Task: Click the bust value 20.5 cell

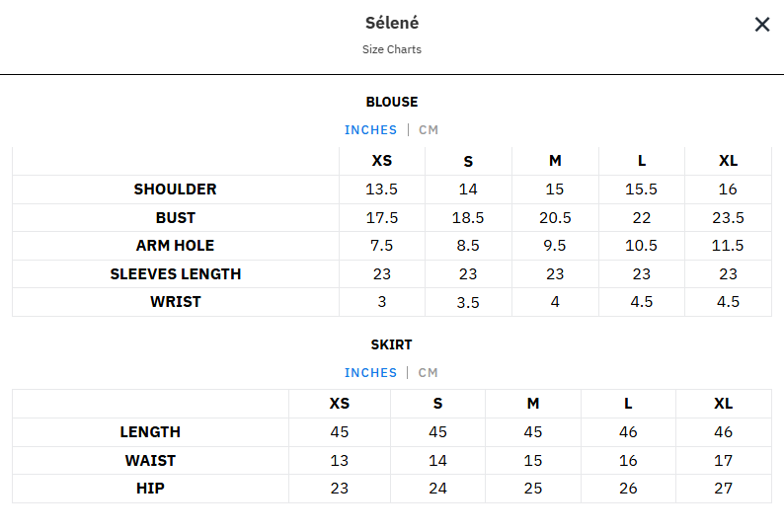Action: pyautogui.click(x=555, y=218)
